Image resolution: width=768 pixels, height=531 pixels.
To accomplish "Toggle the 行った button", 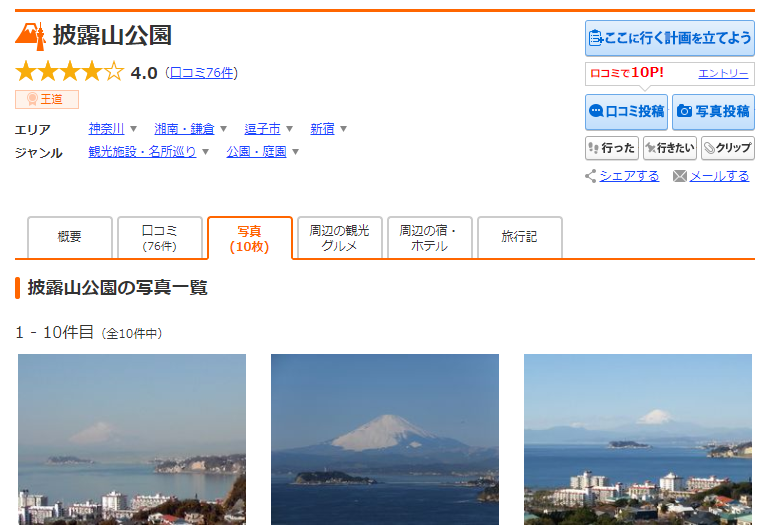I will pos(612,148).
